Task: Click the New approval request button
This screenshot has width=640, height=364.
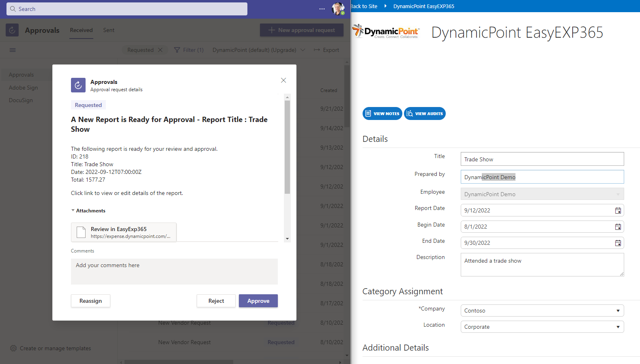Action: (x=302, y=30)
